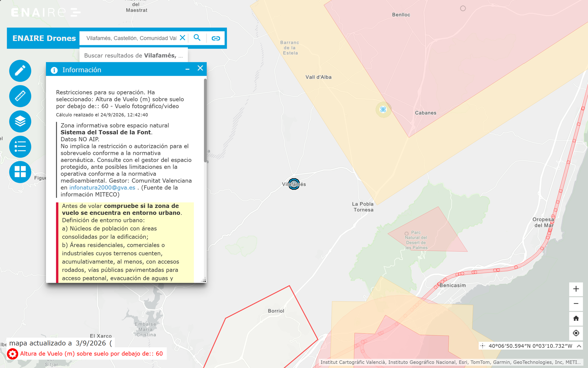The height and width of the screenshot is (368, 588).
Task: Zoom out of the map
Action: [x=576, y=304]
